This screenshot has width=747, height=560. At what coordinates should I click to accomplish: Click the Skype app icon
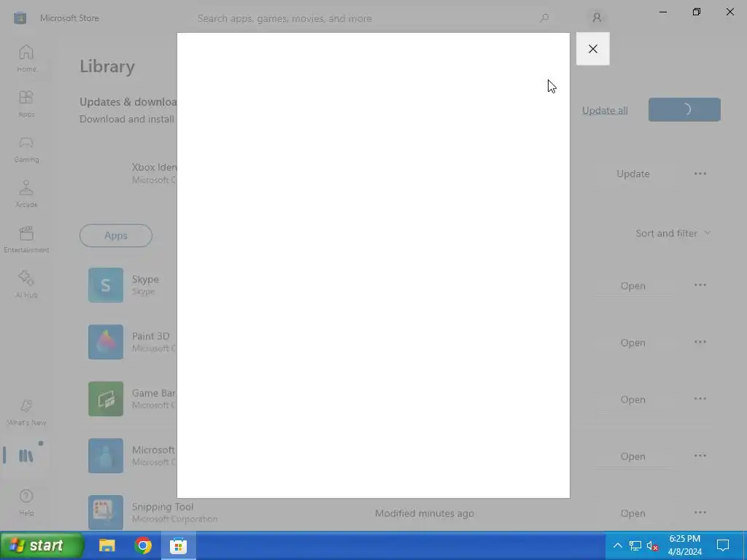[106, 285]
